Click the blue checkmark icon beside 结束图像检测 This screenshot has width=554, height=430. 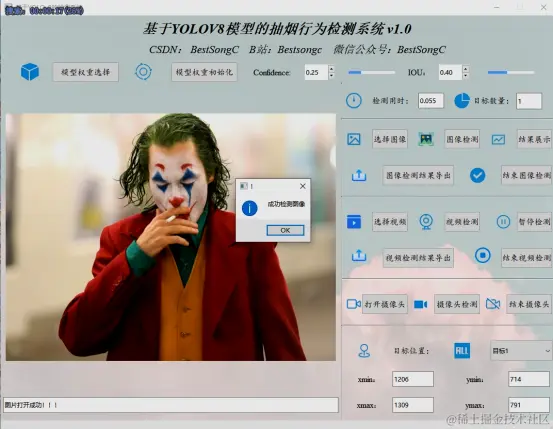[x=478, y=175]
